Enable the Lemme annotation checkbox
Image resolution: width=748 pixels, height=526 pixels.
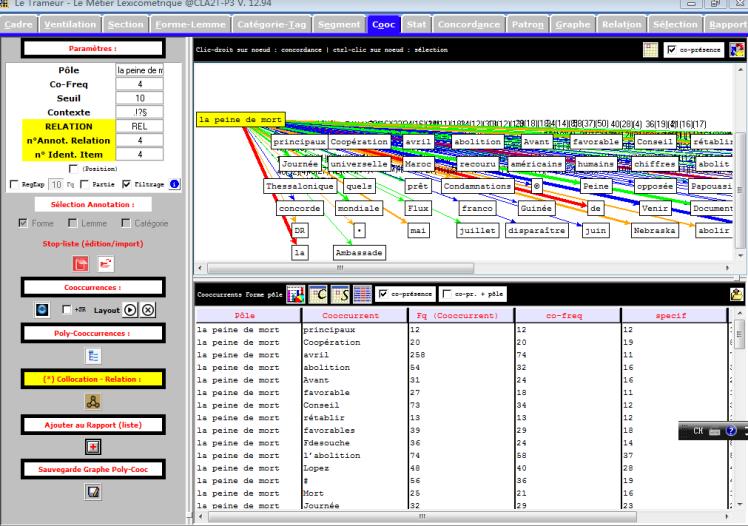[x=73, y=223]
